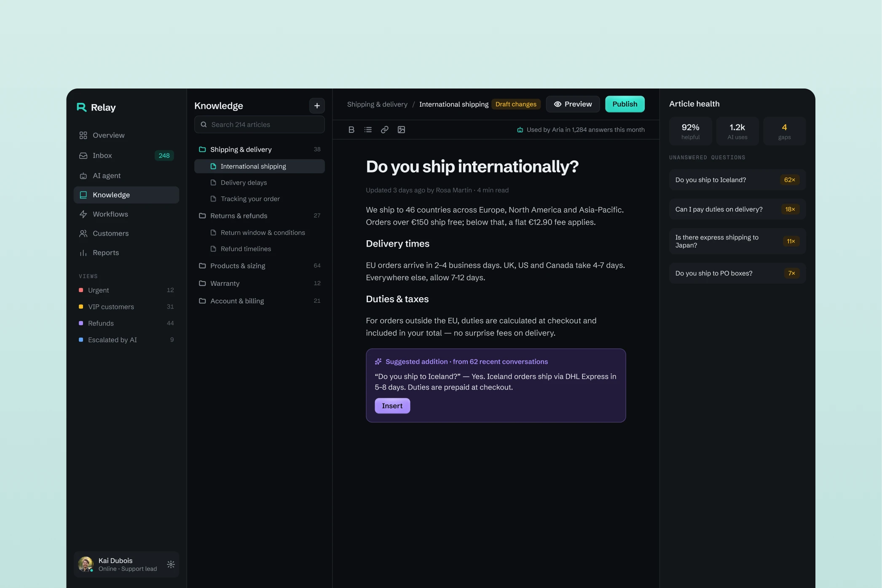Viewport: 882px width, 588px height.
Task: Open the Customers section
Action: pos(126,234)
